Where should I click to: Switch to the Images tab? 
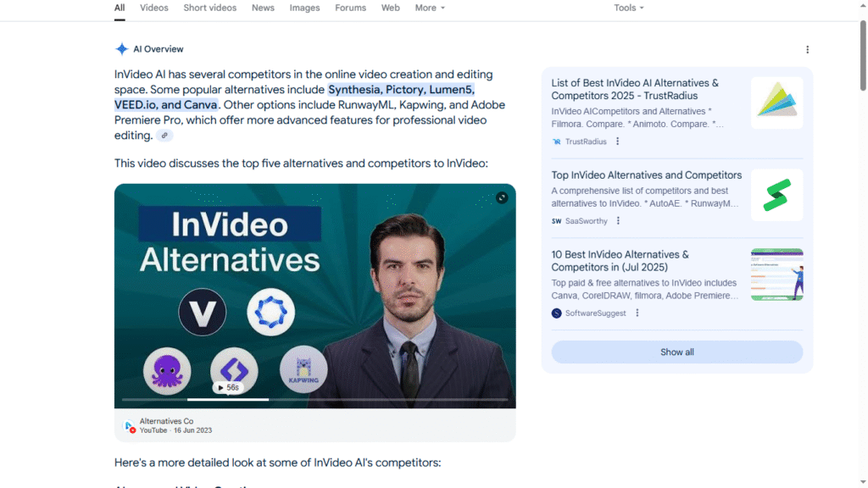(x=304, y=8)
